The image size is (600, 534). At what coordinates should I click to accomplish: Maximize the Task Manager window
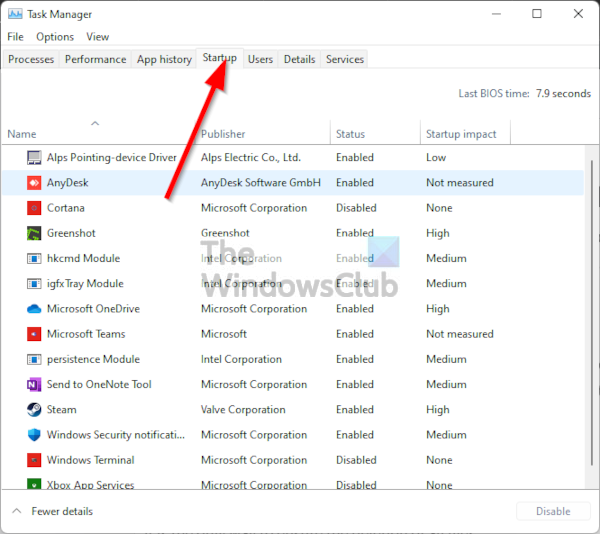(537, 14)
